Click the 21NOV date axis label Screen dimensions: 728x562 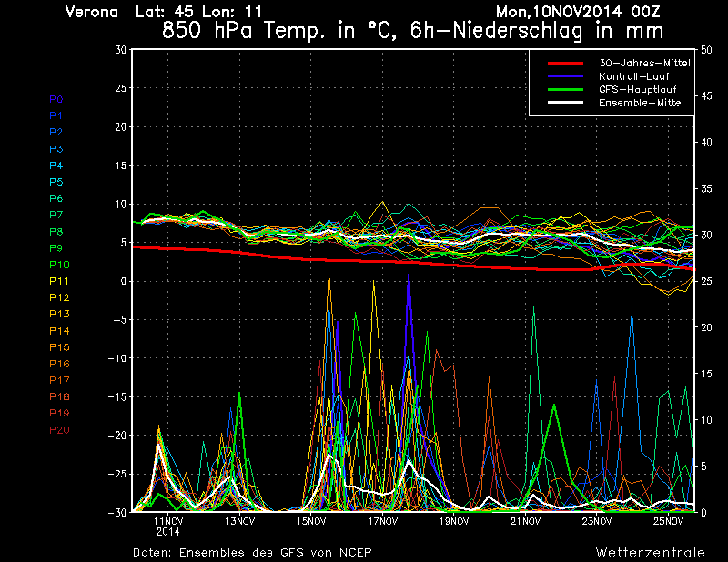tap(525, 521)
